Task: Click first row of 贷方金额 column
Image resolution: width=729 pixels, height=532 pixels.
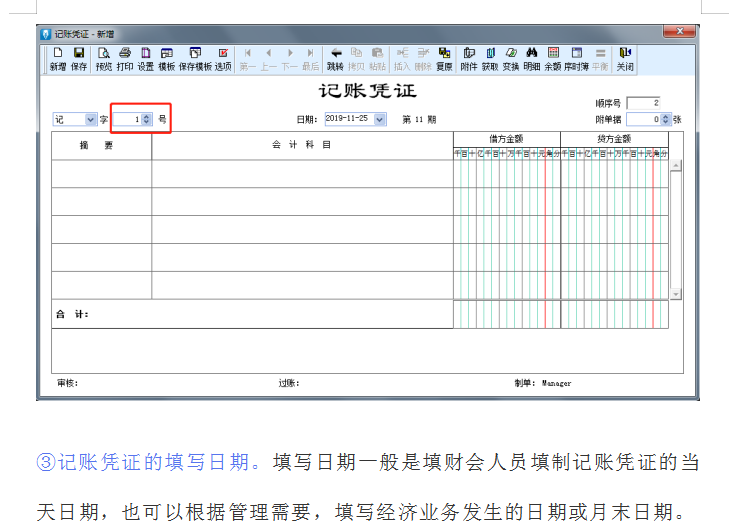Action: (x=615, y=174)
